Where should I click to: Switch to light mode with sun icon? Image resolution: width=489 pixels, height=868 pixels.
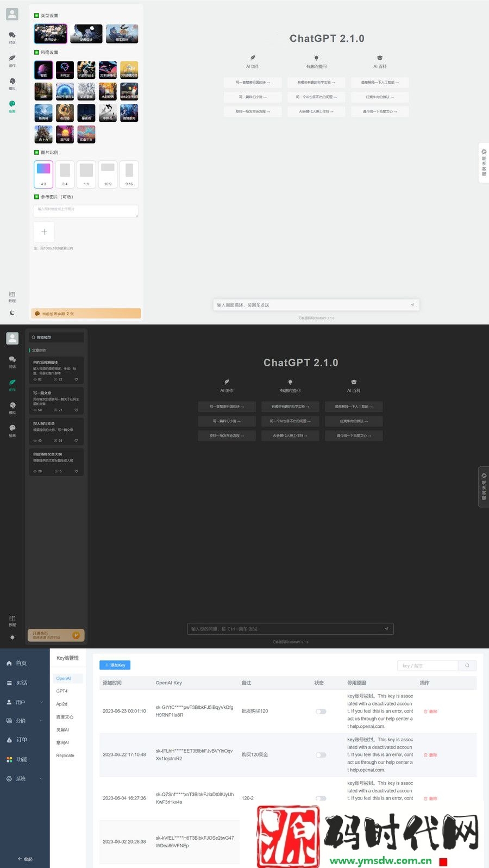pyautogui.click(x=12, y=637)
